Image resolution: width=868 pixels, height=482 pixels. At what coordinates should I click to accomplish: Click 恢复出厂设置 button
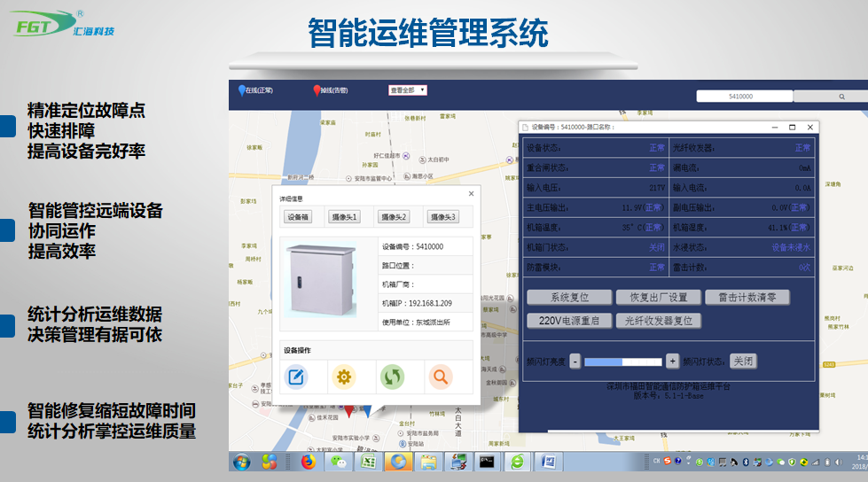658,298
